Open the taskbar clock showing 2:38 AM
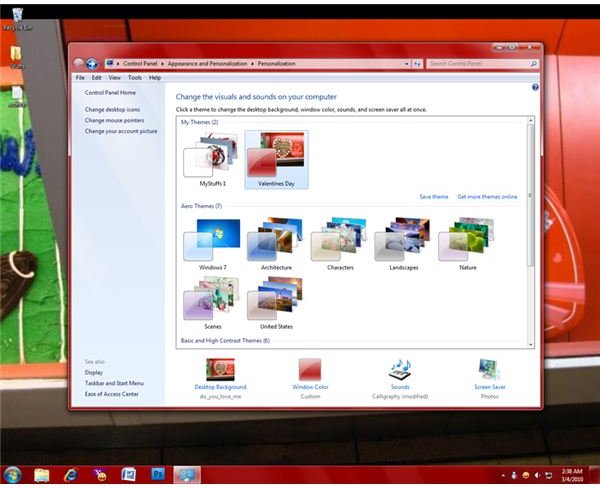This screenshot has width=600, height=489. tap(572, 475)
